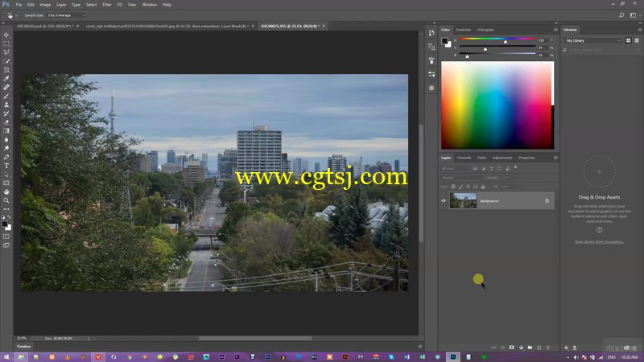Select the Quick Selection tool
The image size is (644, 362).
(6, 61)
